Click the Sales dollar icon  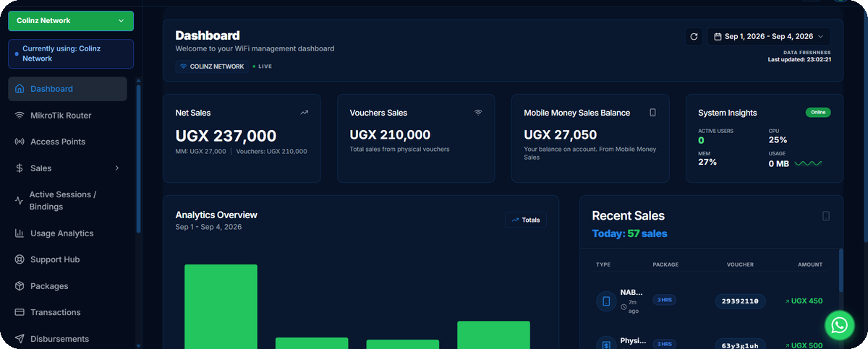(x=20, y=168)
